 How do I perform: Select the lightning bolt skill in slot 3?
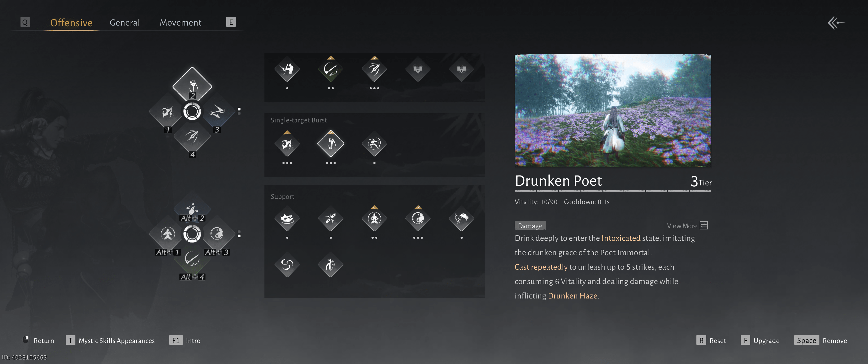[217, 112]
